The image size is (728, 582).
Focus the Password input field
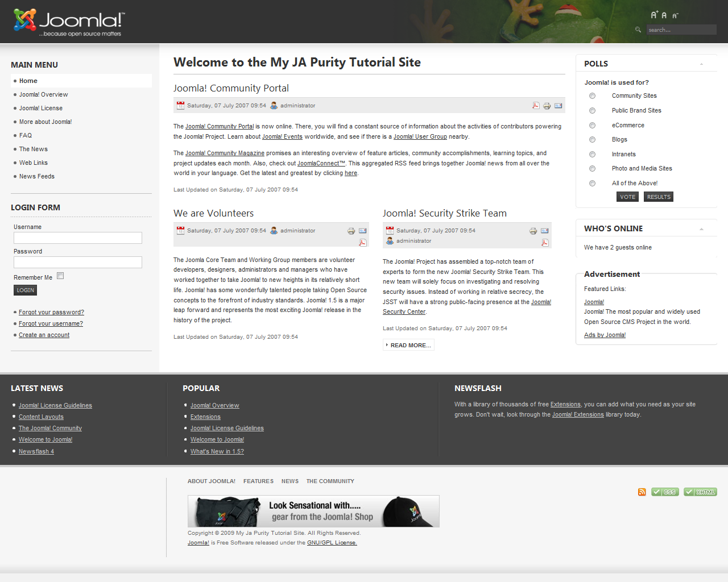[x=78, y=262]
